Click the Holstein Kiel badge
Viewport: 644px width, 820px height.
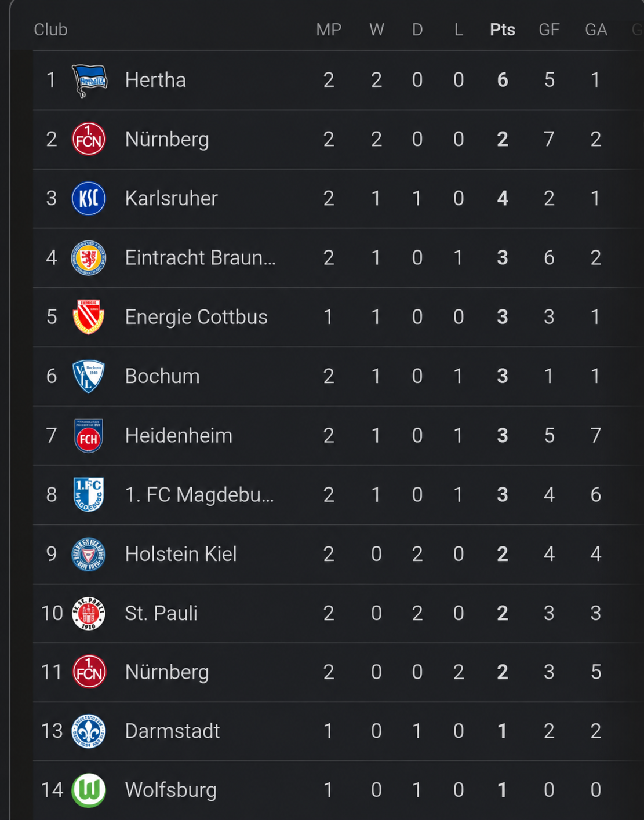pos(89,554)
